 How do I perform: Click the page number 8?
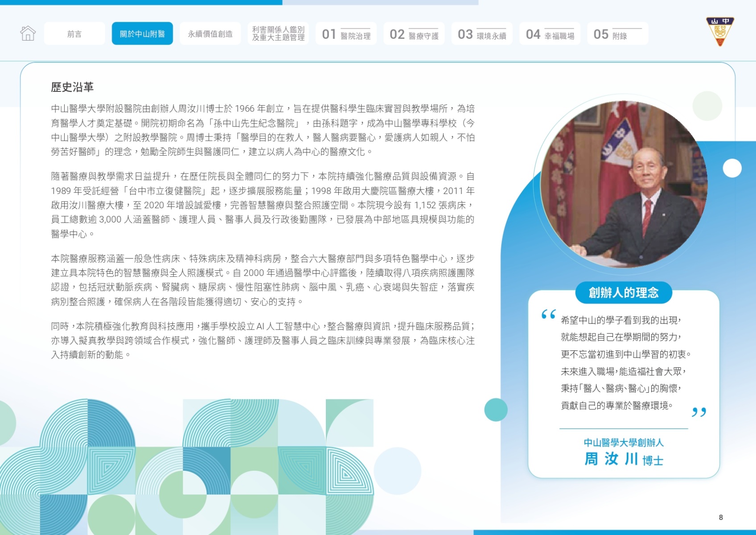point(721,517)
